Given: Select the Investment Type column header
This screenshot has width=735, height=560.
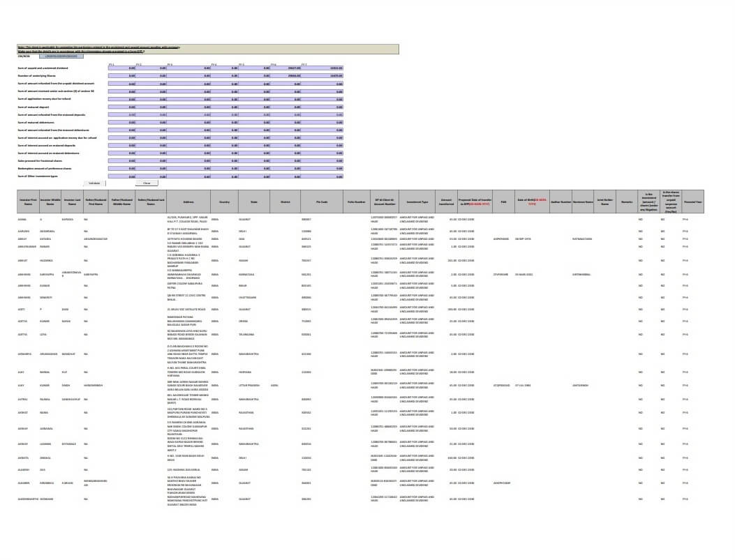Looking at the screenshot, I should tap(417, 202).
